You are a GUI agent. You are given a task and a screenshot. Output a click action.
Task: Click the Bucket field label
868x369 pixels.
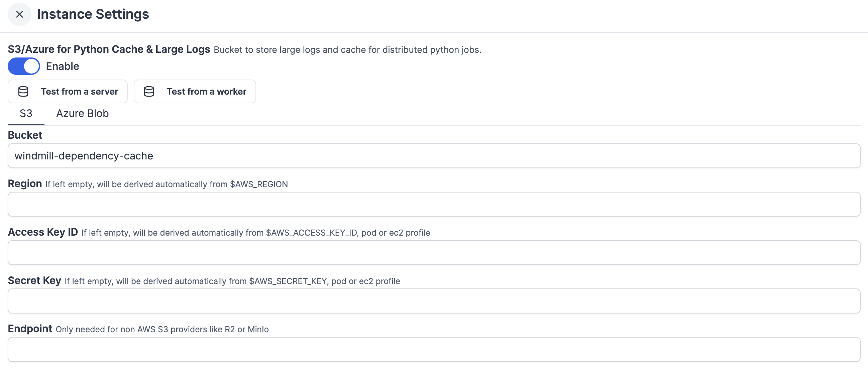coord(25,135)
